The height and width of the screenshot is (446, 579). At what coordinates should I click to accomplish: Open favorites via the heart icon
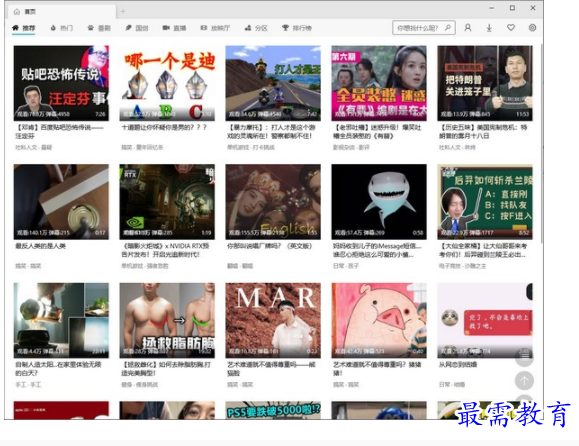(511, 28)
